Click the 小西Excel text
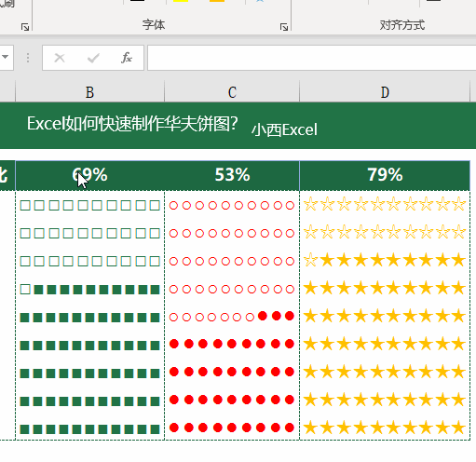 (284, 129)
